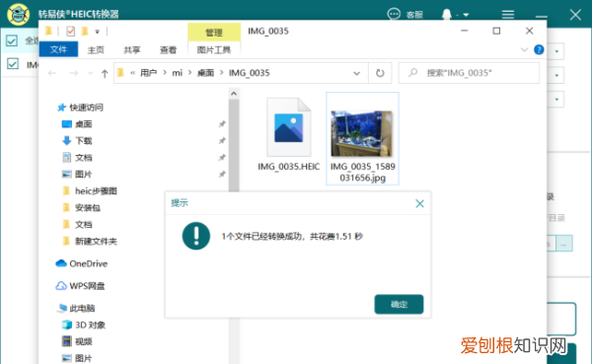The width and height of the screenshot is (592, 364).
Task: Open the 文件 ribbon tab
Action: [x=58, y=49]
